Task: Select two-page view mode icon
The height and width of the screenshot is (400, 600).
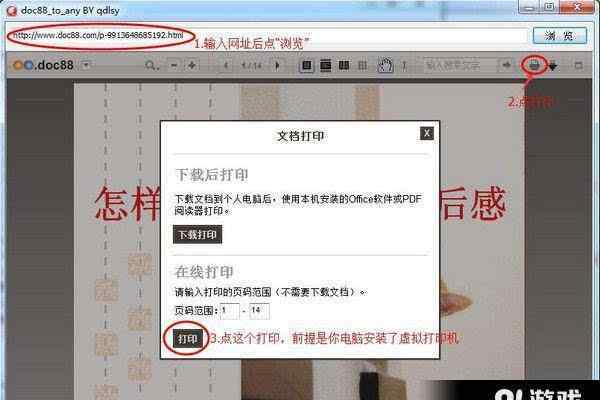Action: [344, 66]
